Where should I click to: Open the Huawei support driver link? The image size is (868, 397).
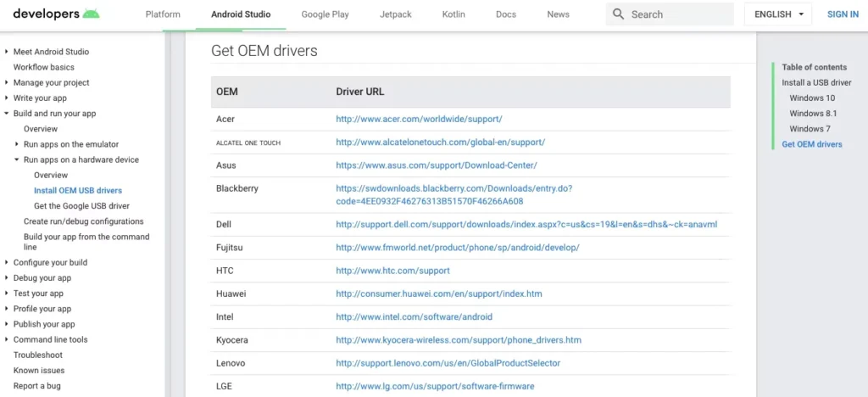[x=438, y=294]
